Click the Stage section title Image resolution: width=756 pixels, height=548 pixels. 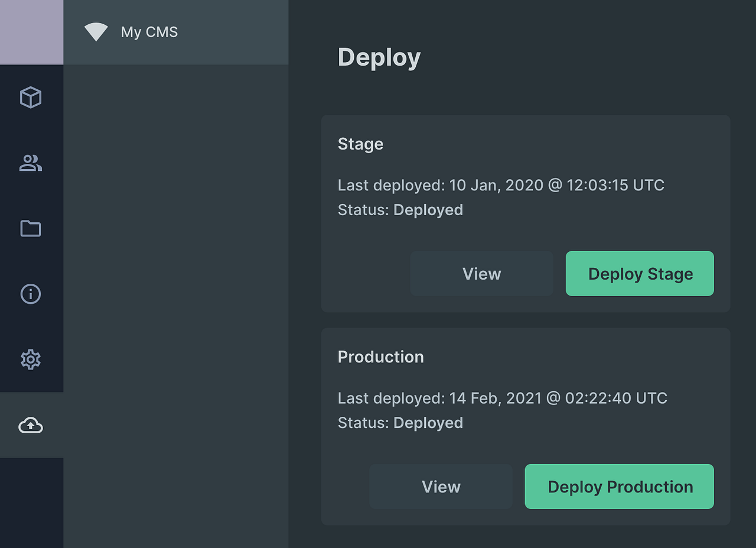pyautogui.click(x=360, y=144)
